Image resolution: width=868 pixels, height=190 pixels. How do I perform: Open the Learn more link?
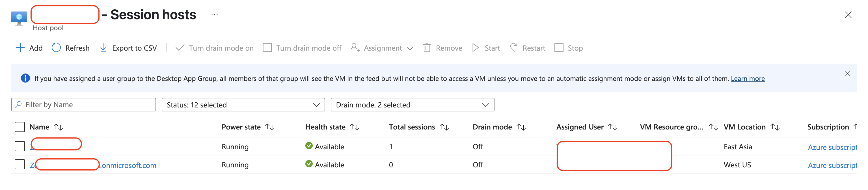(748, 79)
